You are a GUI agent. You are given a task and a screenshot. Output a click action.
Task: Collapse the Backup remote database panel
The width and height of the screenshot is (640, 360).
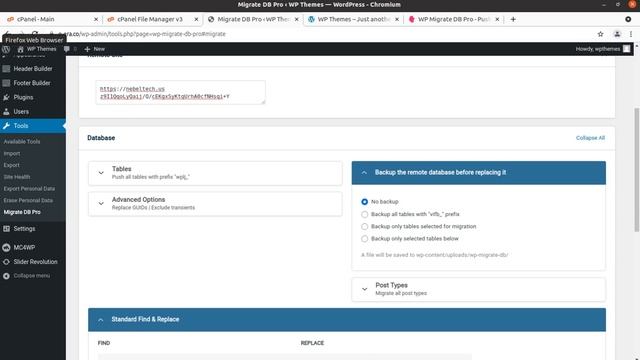tap(364, 173)
